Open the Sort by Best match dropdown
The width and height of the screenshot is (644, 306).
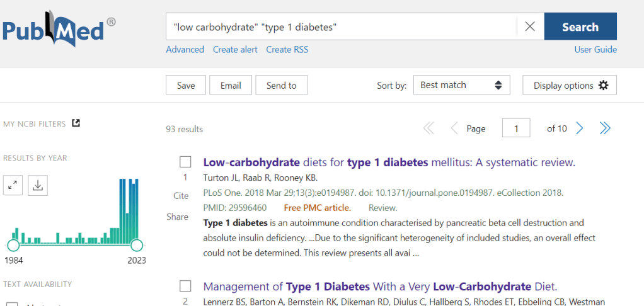461,86
